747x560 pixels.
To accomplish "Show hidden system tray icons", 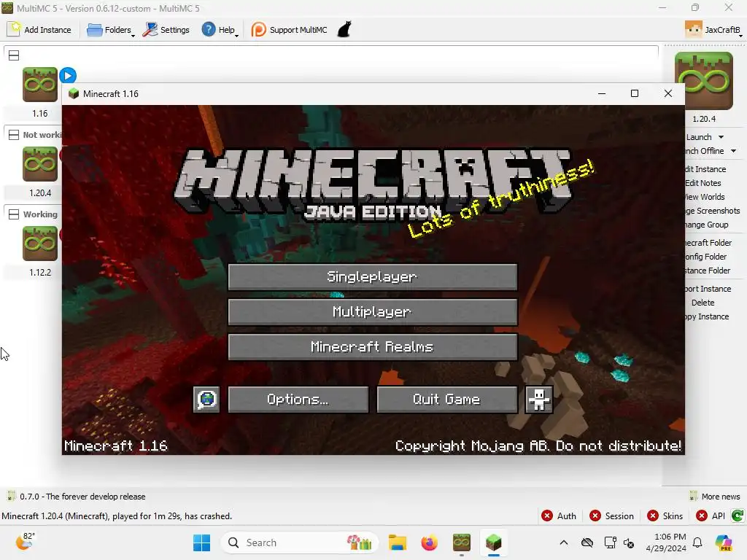I will [564, 542].
